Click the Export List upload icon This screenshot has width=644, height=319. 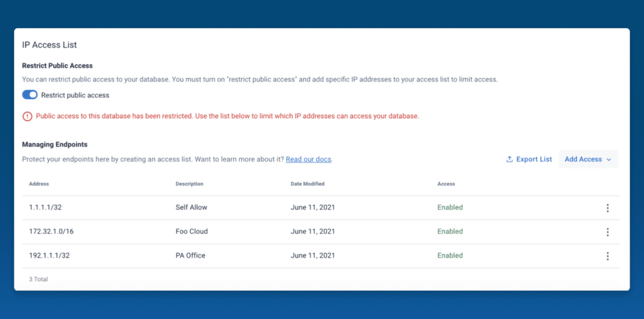(509, 159)
